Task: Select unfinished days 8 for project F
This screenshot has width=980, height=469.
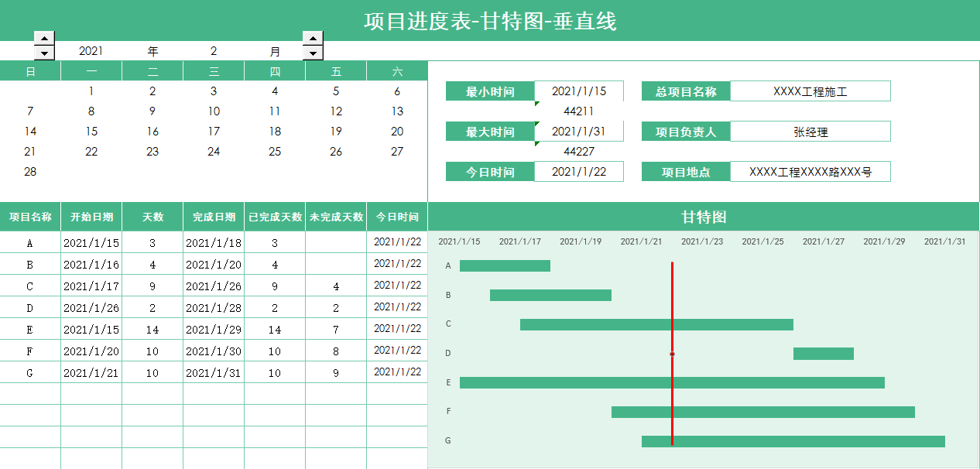Action: point(336,351)
